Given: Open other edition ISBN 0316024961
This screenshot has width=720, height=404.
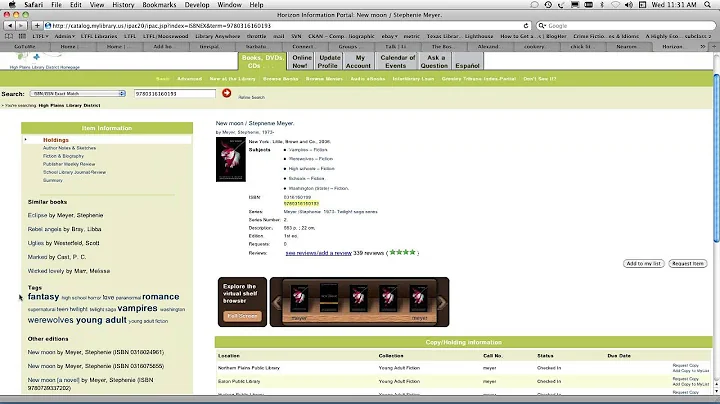Looking at the screenshot, I should [x=96, y=352].
